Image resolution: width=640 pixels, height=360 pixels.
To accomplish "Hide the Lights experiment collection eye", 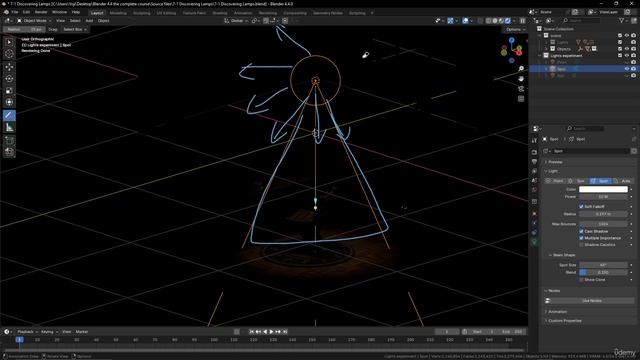I will coord(627,56).
